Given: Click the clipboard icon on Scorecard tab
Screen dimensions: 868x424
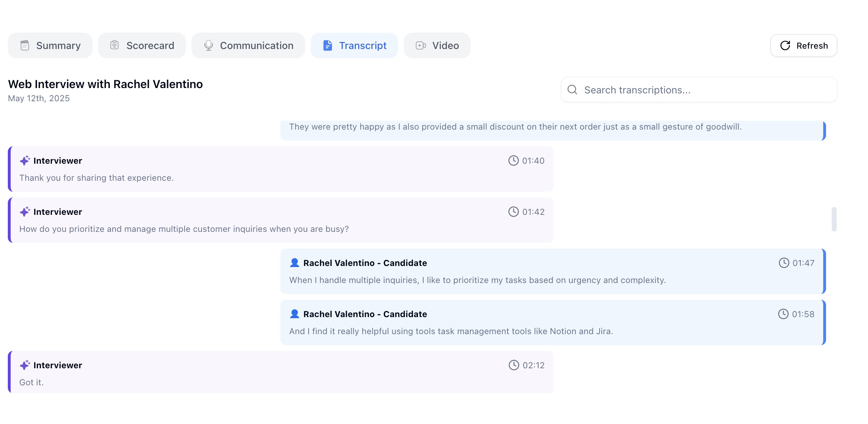Looking at the screenshot, I should click(x=114, y=45).
